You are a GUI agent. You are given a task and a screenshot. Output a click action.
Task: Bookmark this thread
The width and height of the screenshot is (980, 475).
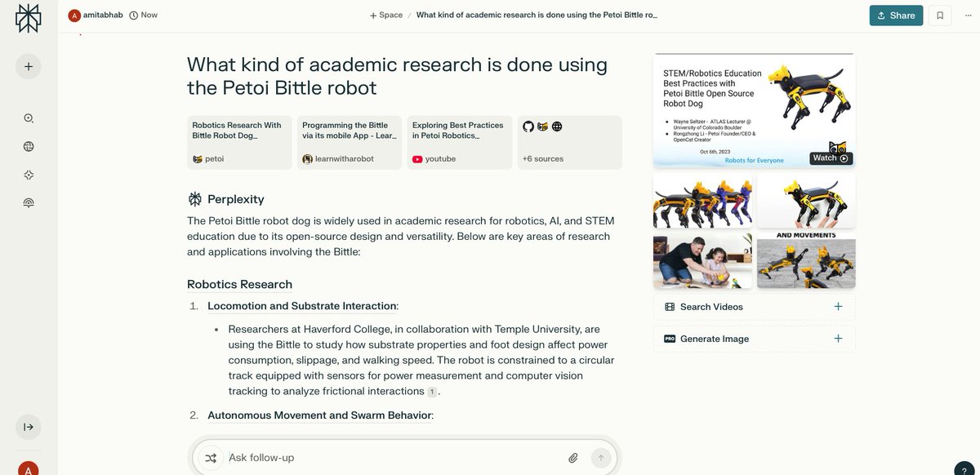(940, 15)
